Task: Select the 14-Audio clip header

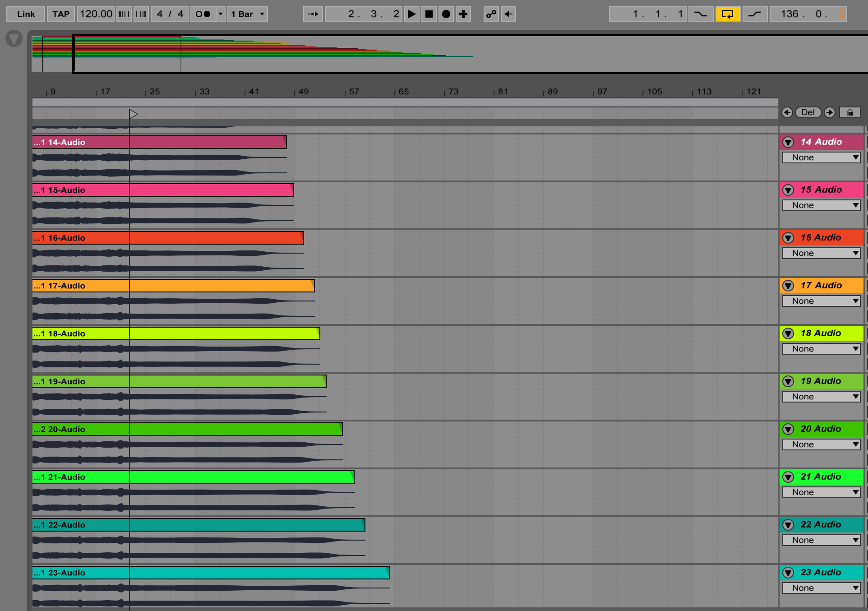Action: (159, 142)
